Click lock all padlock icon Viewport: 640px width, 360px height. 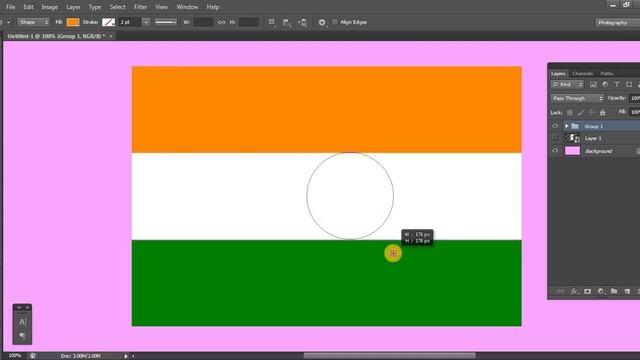click(x=602, y=112)
